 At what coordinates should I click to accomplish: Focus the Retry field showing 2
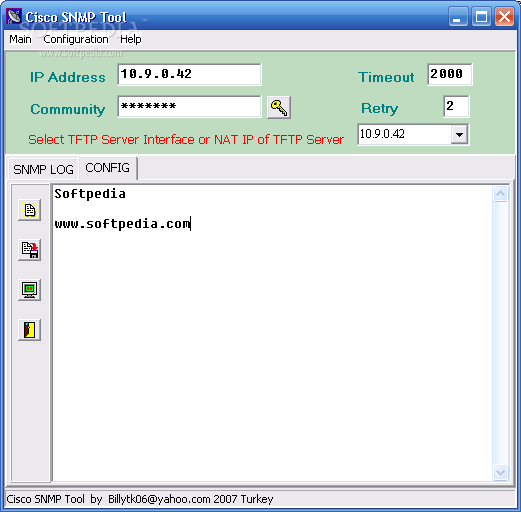point(456,106)
